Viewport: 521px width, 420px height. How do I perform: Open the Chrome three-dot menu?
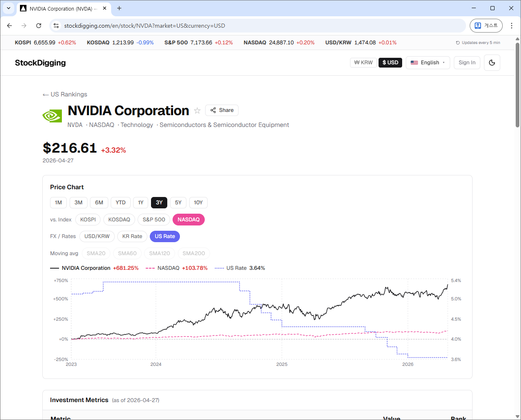512,26
